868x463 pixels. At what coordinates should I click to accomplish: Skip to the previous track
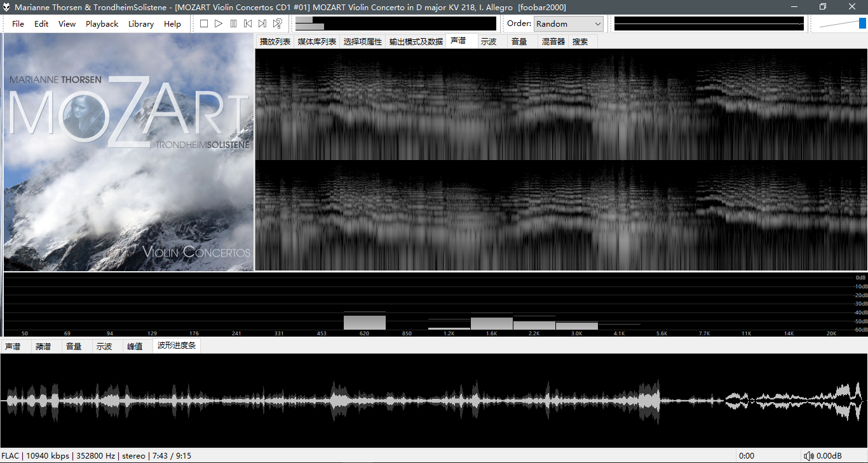pyautogui.click(x=248, y=23)
